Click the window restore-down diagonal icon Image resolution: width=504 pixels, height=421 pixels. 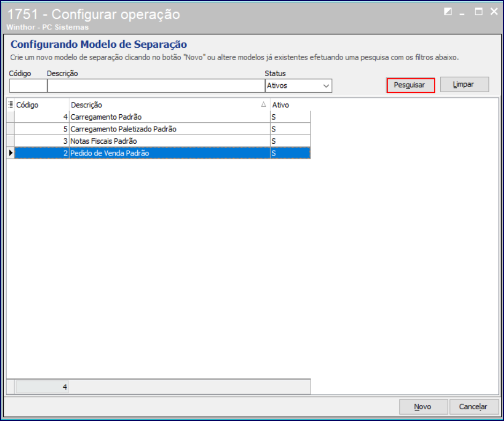tap(448, 12)
